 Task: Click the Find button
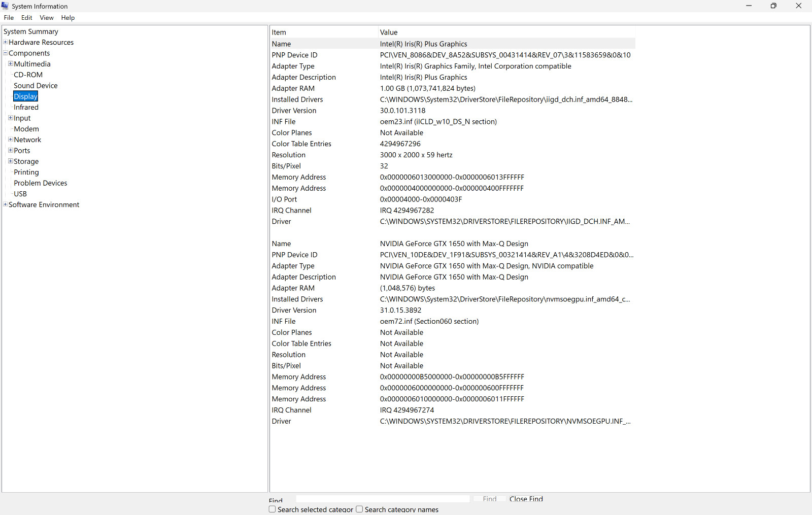pos(490,499)
